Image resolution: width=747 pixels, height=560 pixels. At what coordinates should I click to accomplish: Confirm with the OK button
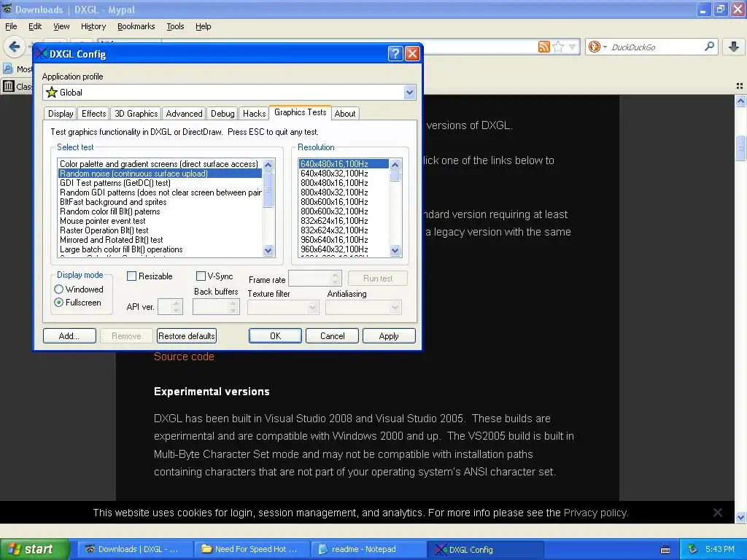275,335
